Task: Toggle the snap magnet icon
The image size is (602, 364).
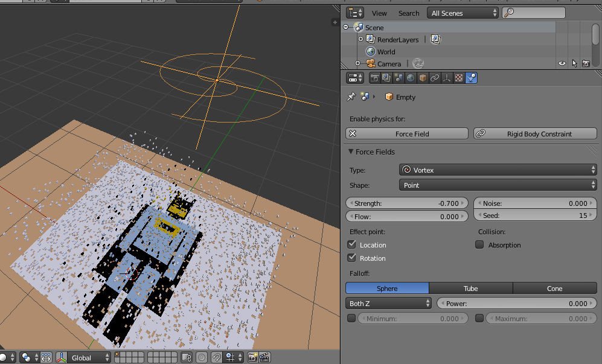Action: coord(217,357)
